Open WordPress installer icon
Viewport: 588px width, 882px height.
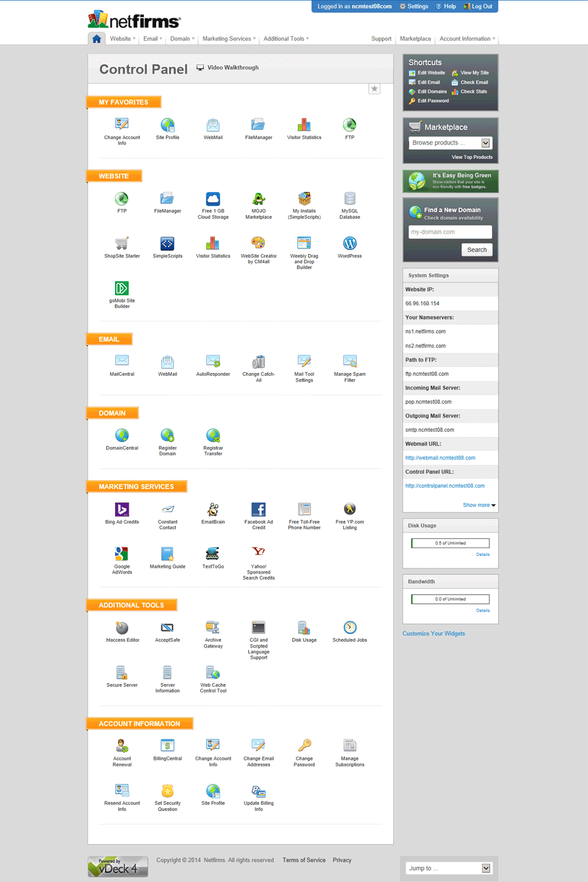350,244
